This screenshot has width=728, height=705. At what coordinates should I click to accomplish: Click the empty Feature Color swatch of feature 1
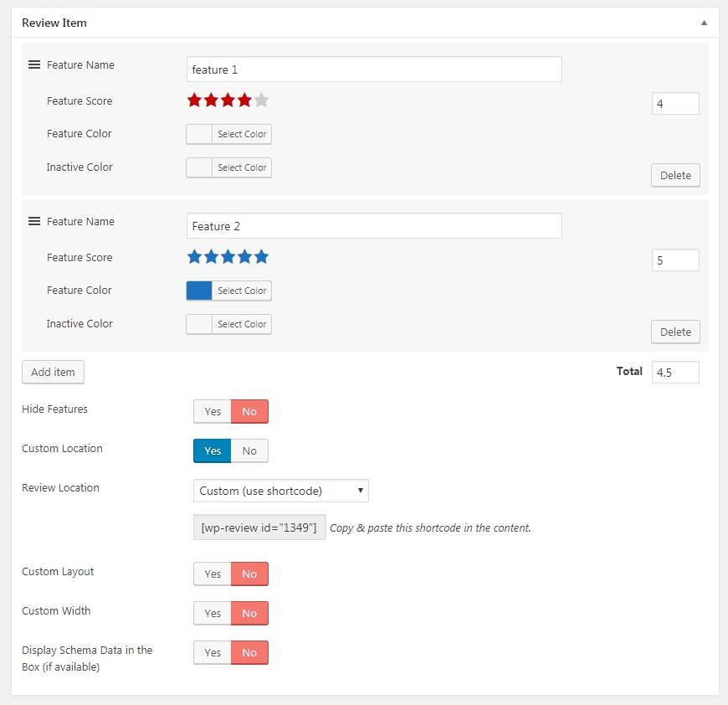pyautogui.click(x=199, y=134)
